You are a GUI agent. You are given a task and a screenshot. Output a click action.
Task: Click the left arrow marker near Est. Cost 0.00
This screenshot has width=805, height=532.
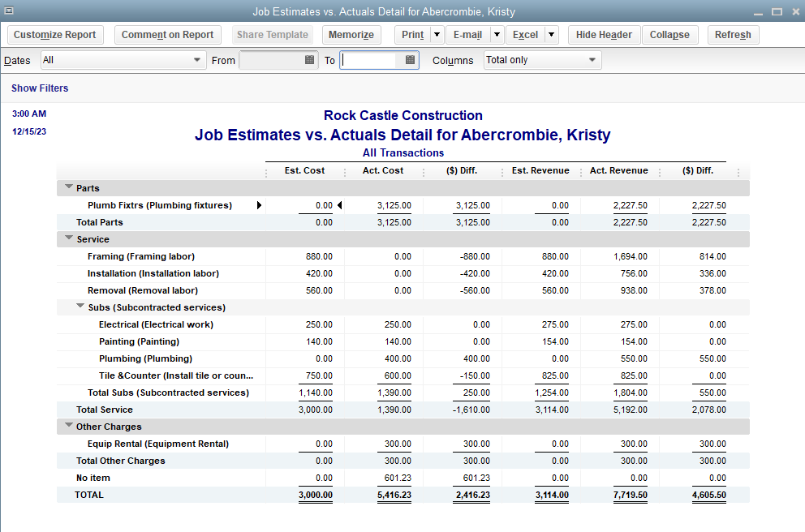[339, 206]
